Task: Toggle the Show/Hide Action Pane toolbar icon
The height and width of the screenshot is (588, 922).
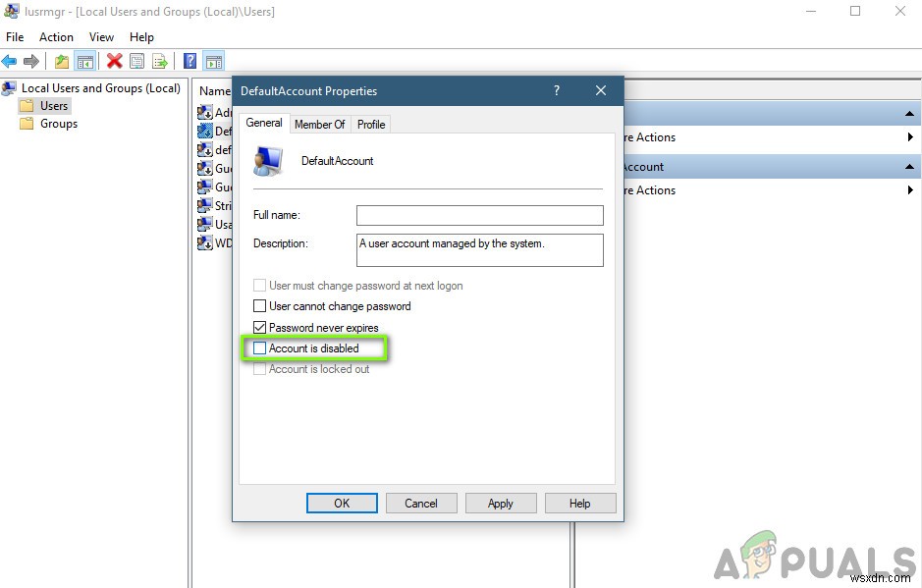Action: click(214, 61)
